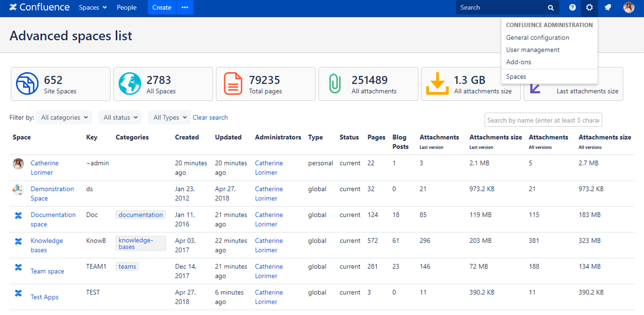
Task: Click the Space column header
Action: [22, 137]
